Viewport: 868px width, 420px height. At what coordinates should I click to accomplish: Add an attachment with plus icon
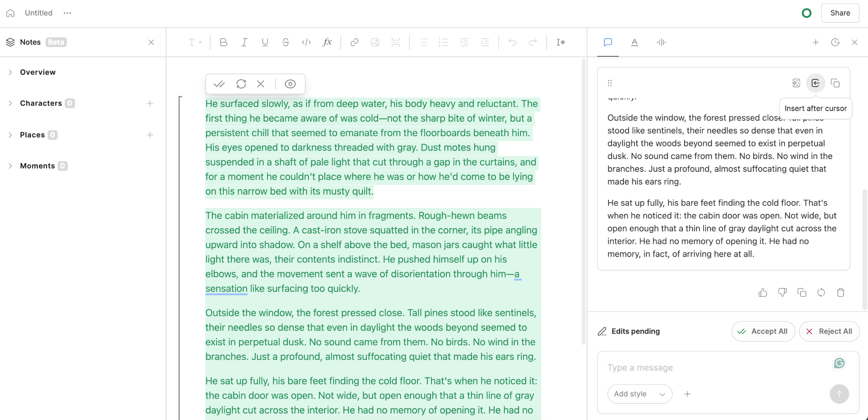687,394
